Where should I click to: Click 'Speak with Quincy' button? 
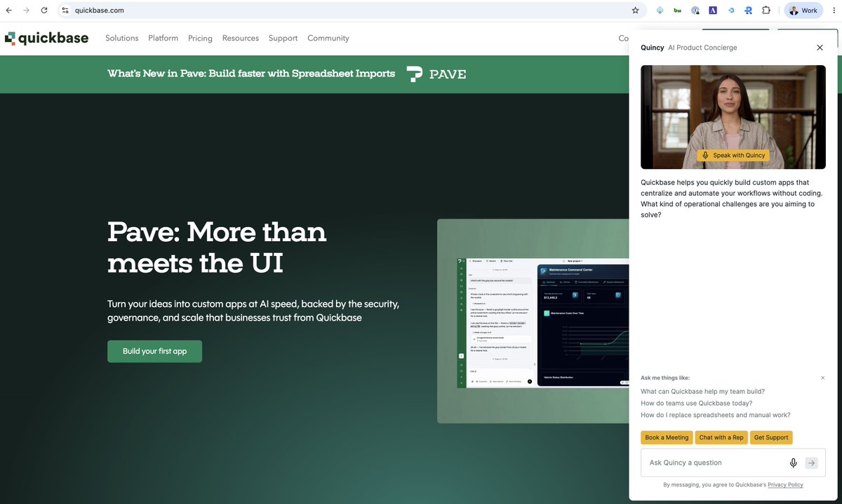coord(733,156)
